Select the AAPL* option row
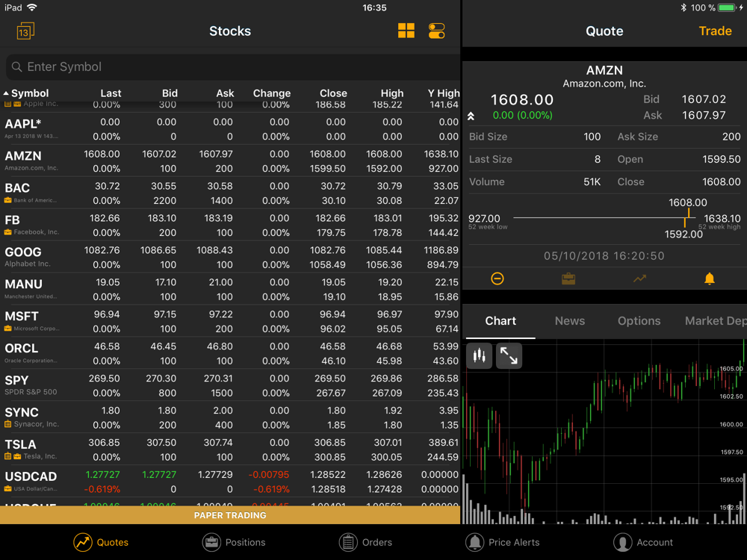 click(x=230, y=128)
